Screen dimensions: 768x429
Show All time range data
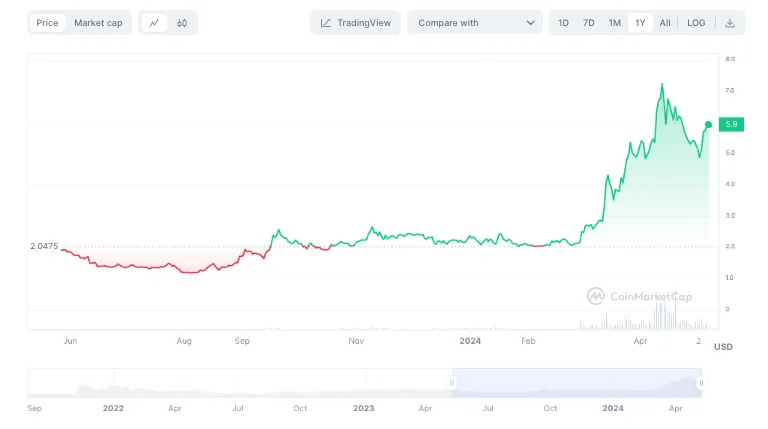(665, 23)
